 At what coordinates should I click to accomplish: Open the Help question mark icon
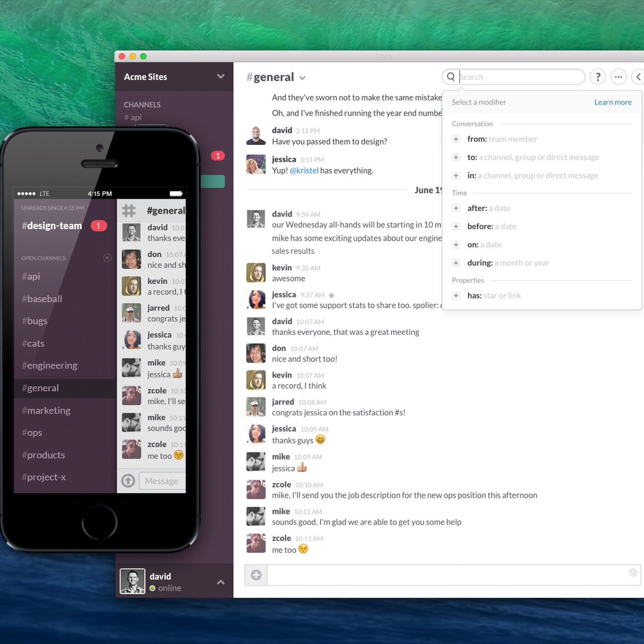(598, 77)
